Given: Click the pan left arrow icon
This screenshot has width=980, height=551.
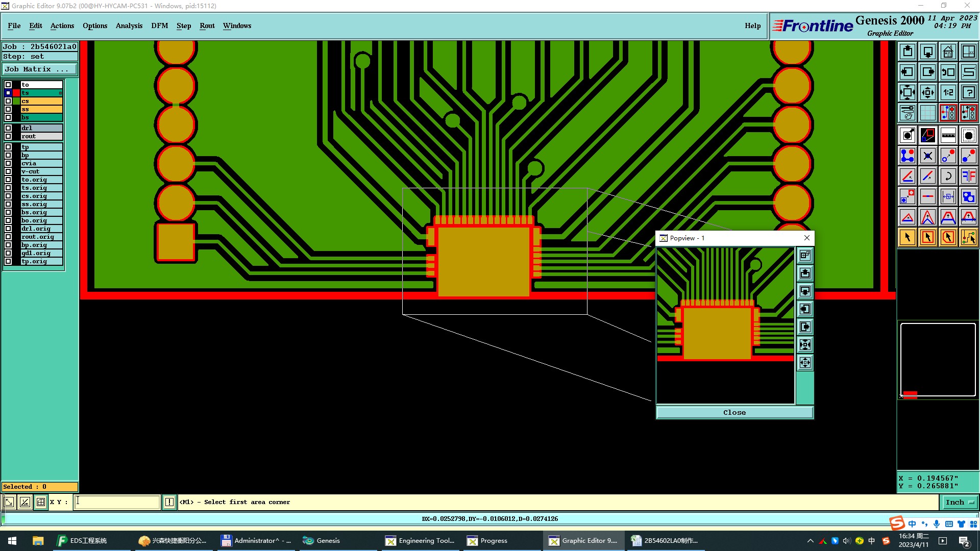Looking at the screenshot, I should pyautogui.click(x=908, y=72).
